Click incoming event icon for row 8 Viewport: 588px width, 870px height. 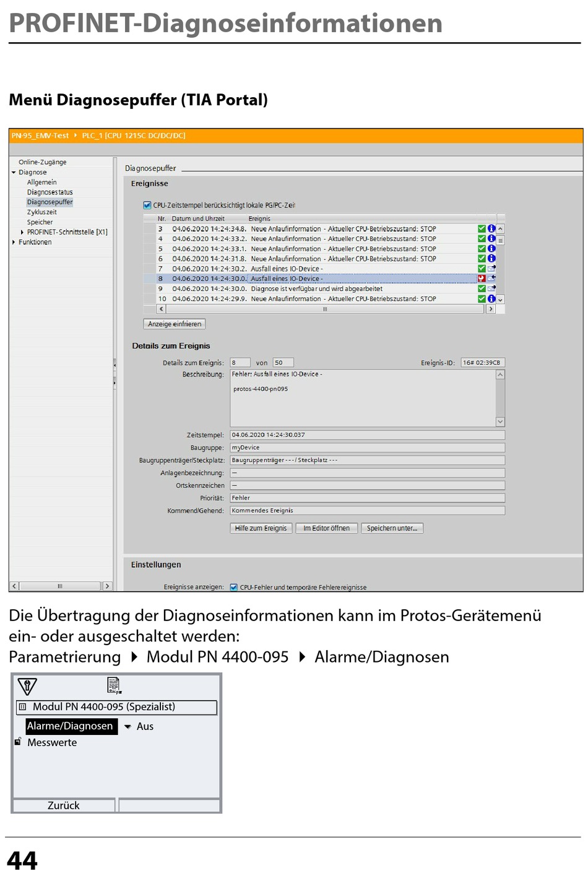pos(491,279)
